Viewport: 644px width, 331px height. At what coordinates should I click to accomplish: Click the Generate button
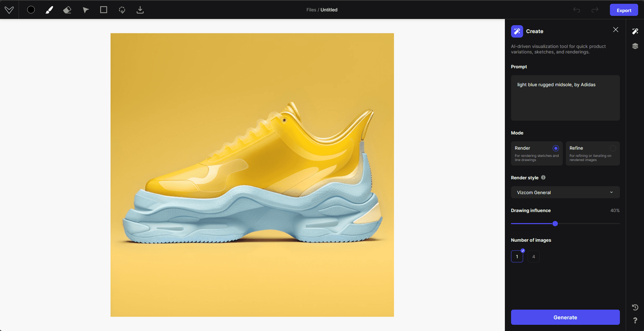[x=565, y=317]
